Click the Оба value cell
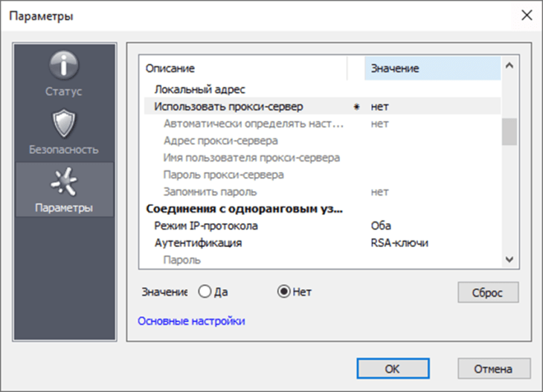 pyautogui.click(x=381, y=225)
